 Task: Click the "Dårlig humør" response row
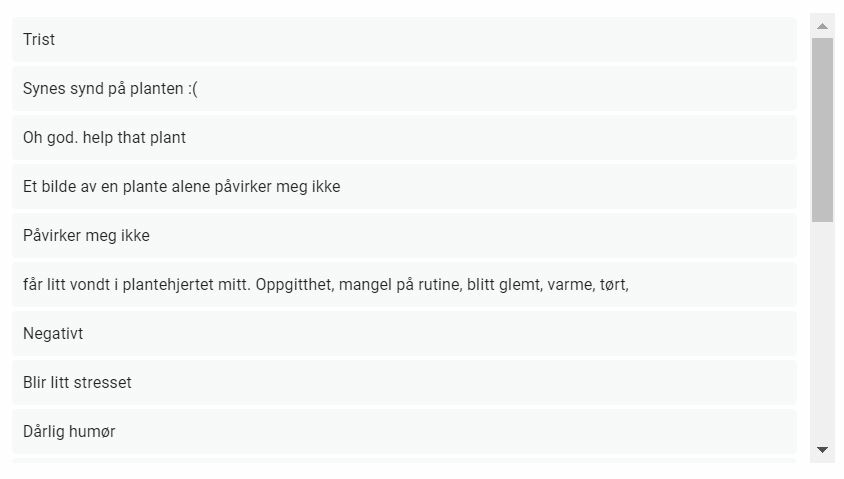coord(404,432)
